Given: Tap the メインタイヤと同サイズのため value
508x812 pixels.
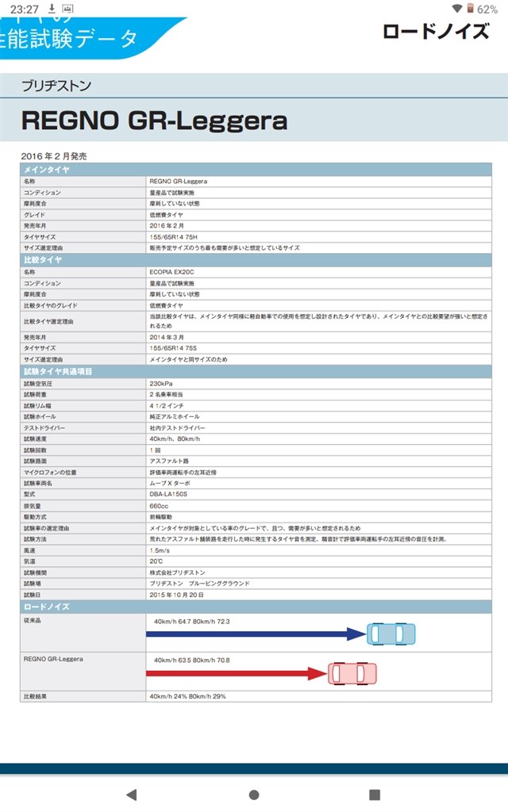Looking at the screenshot, I should click(188, 359).
